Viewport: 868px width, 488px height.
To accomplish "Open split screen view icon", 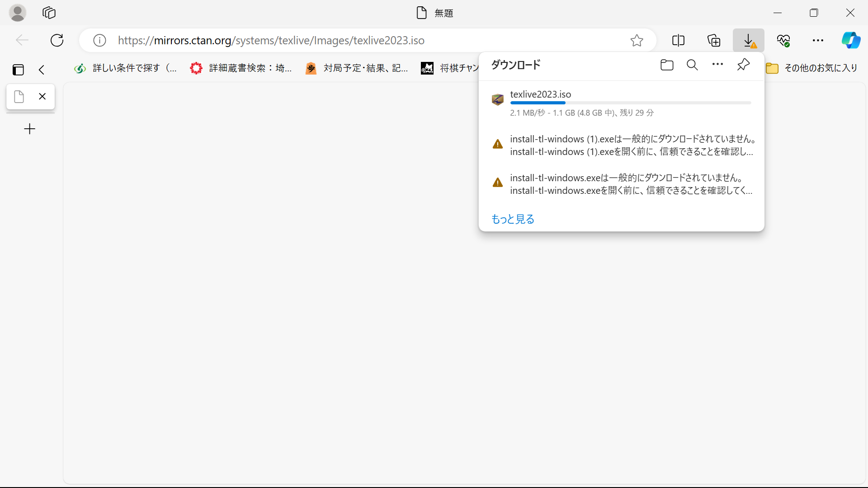I will (678, 40).
